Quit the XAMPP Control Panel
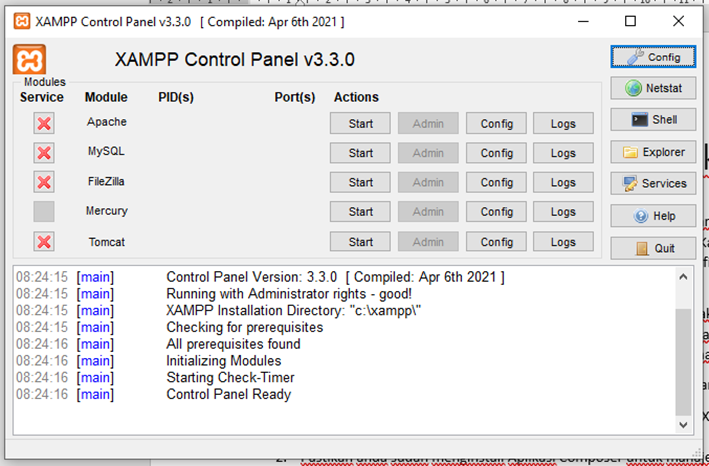The width and height of the screenshot is (709, 466). point(653,248)
